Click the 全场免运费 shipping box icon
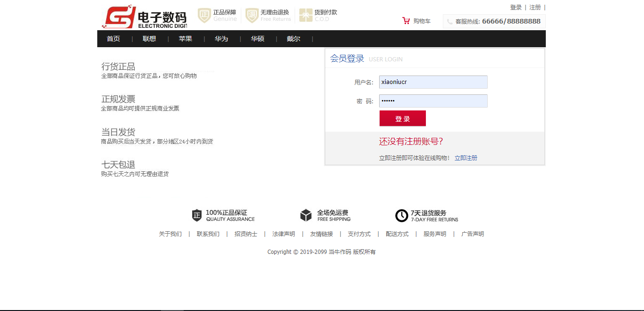 306,216
